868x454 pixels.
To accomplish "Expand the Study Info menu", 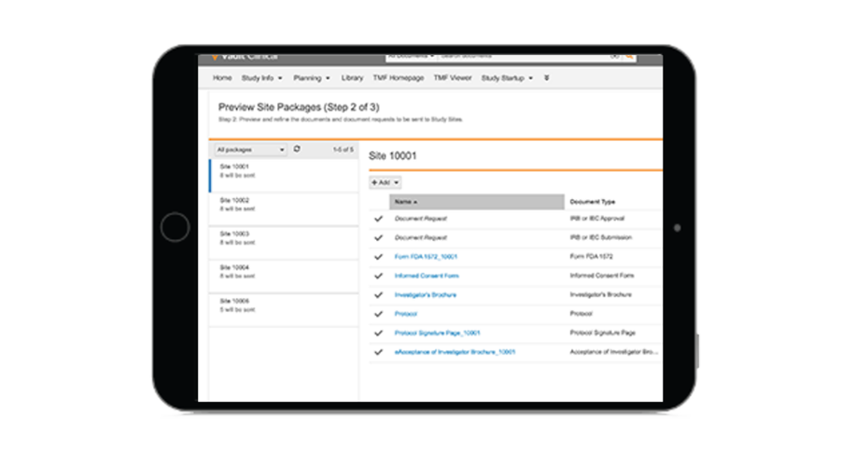I will pyautogui.click(x=261, y=78).
